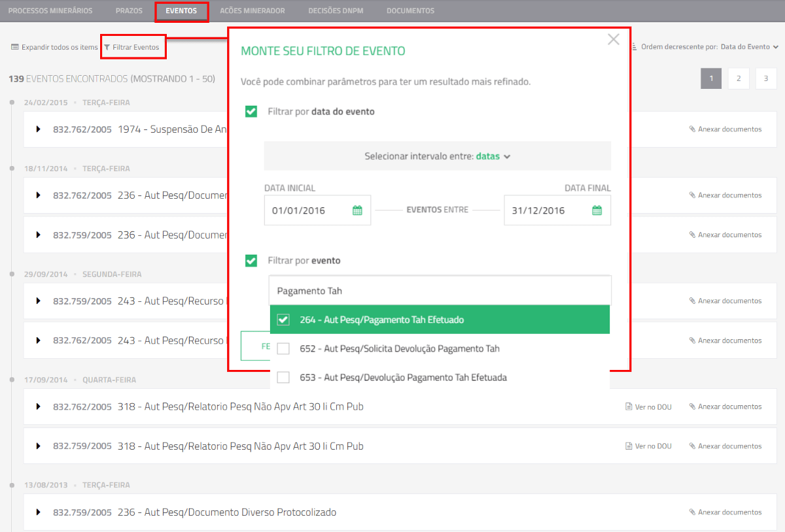The image size is (785, 532).
Task: Check 652 - Solicita Devolução Pagamento Tah
Action: [x=283, y=349]
